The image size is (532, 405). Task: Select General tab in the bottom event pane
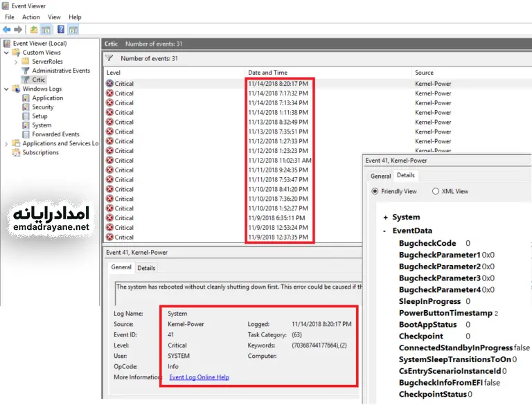tap(121, 267)
